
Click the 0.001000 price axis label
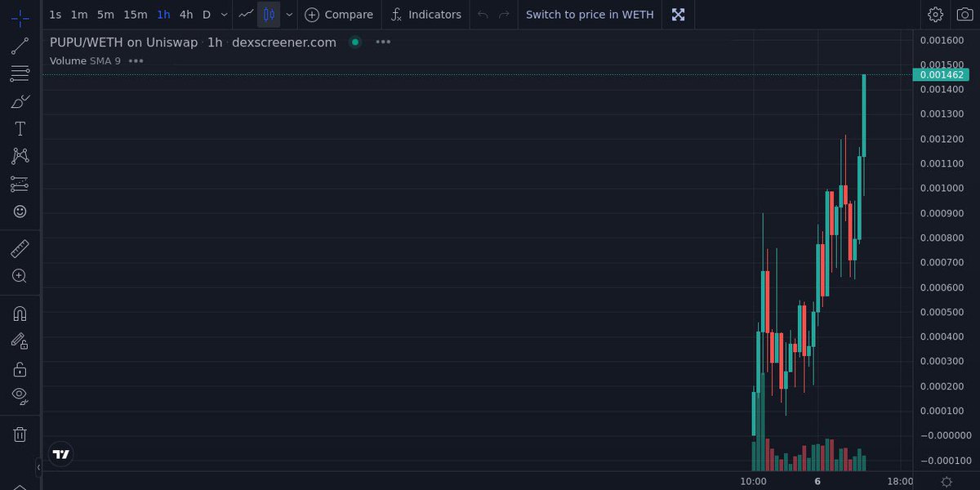(x=942, y=188)
